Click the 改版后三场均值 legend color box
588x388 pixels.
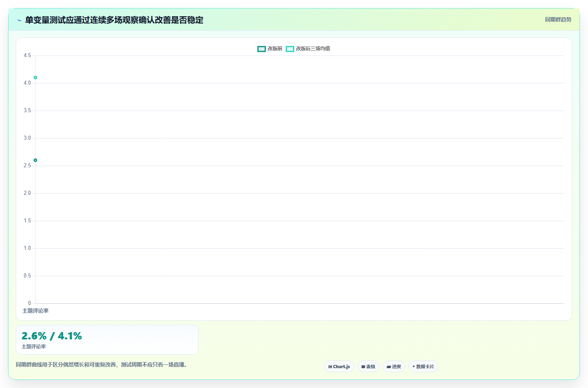click(x=290, y=49)
